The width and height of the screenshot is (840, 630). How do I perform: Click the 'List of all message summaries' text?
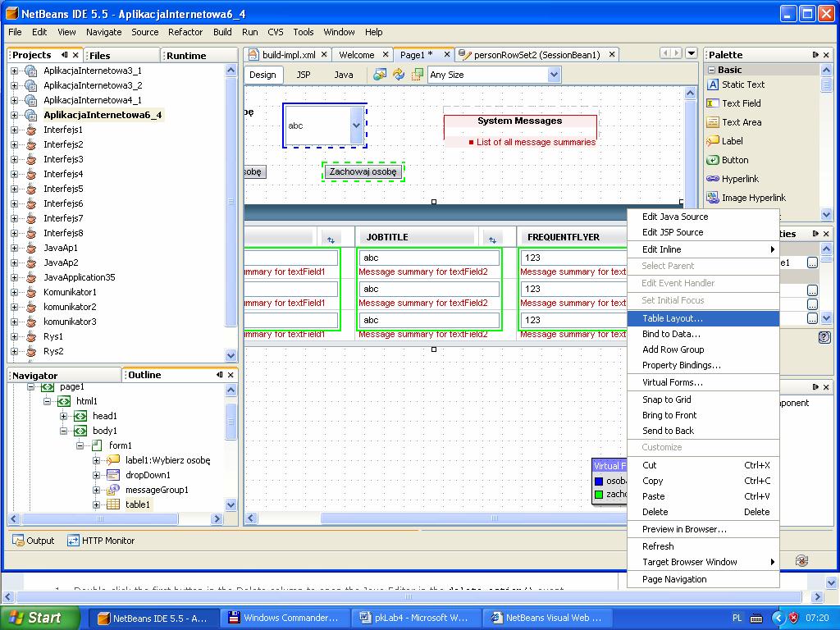(536, 143)
